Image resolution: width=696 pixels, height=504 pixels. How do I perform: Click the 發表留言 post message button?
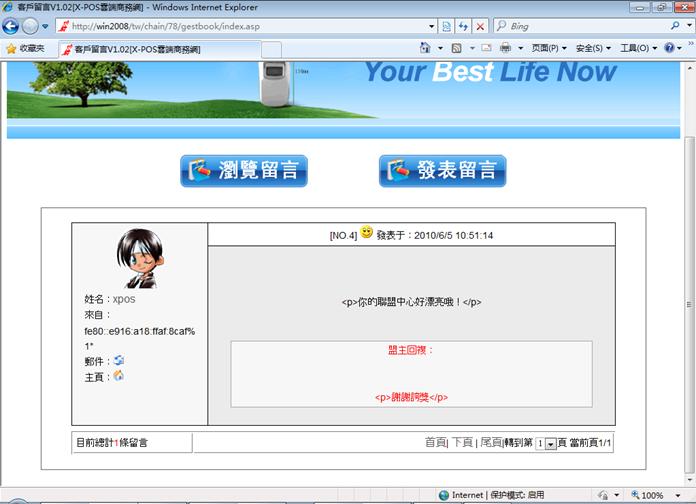pyautogui.click(x=443, y=171)
